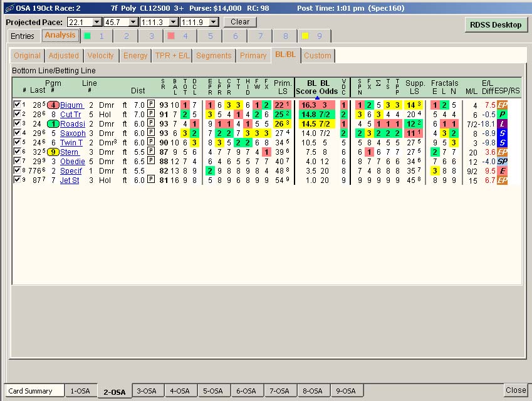This screenshot has height=401, width=532.
Task: Click the P surface marker in Obedie row
Action: 151,161
